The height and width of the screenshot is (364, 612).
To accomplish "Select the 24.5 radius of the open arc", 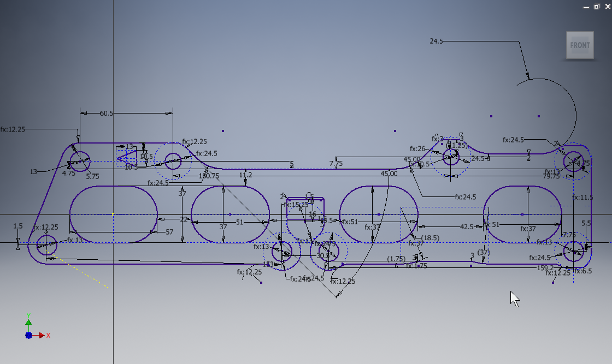I will coord(437,41).
